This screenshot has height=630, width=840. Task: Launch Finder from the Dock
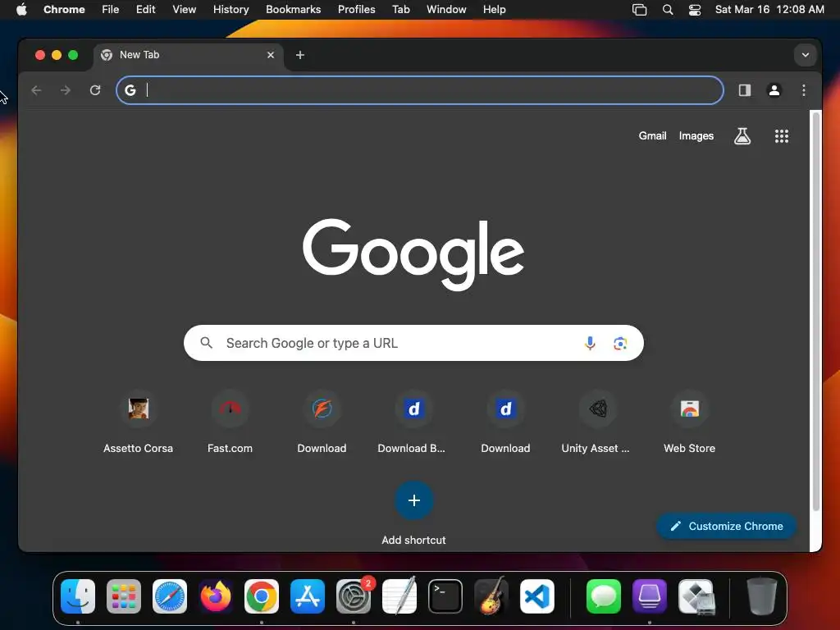point(78,596)
